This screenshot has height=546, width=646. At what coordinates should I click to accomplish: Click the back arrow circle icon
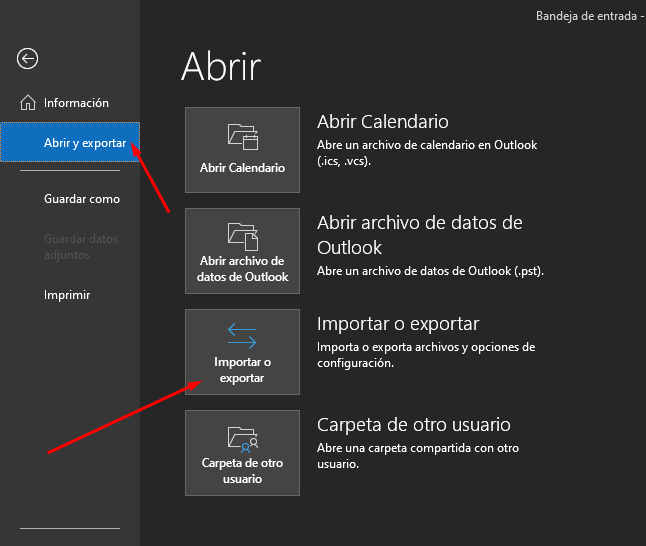(x=28, y=59)
